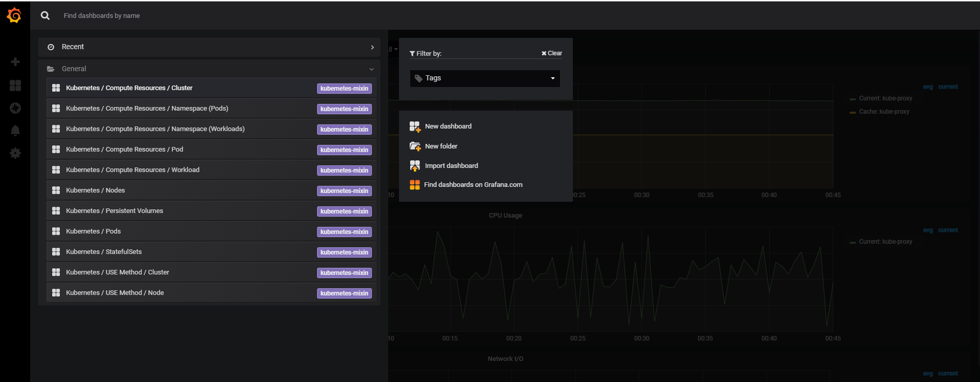
Task: Open Kubernetes / Compute Resources / Namespace (Pods)
Action: [212, 109]
